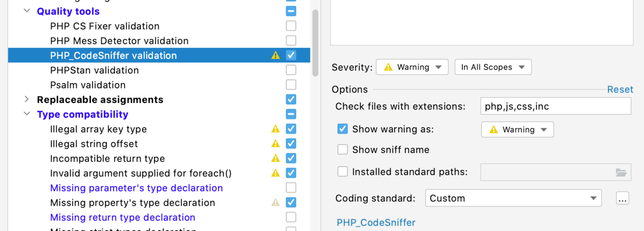Click warning icon on PHP_CodeSniffer validation row
The image size is (644, 231).
pos(276,55)
